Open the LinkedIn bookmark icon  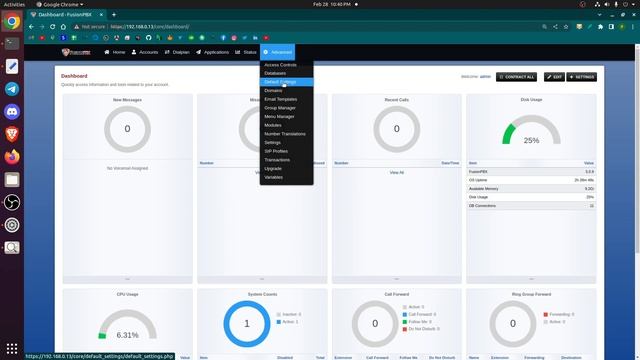[x=255, y=38]
